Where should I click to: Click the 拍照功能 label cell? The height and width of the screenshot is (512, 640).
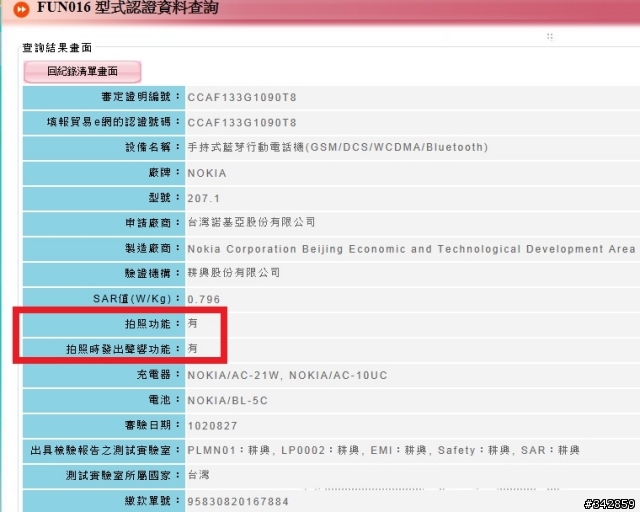tap(104, 325)
